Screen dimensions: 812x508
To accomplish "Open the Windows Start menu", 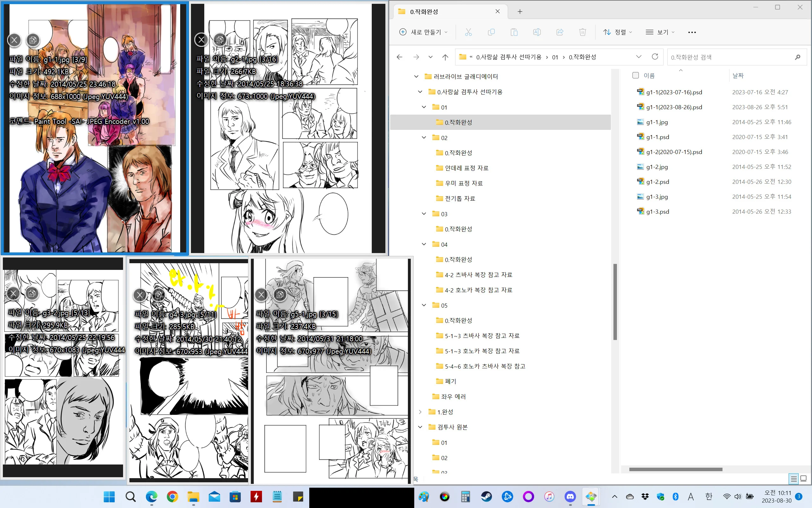I will 109,497.
